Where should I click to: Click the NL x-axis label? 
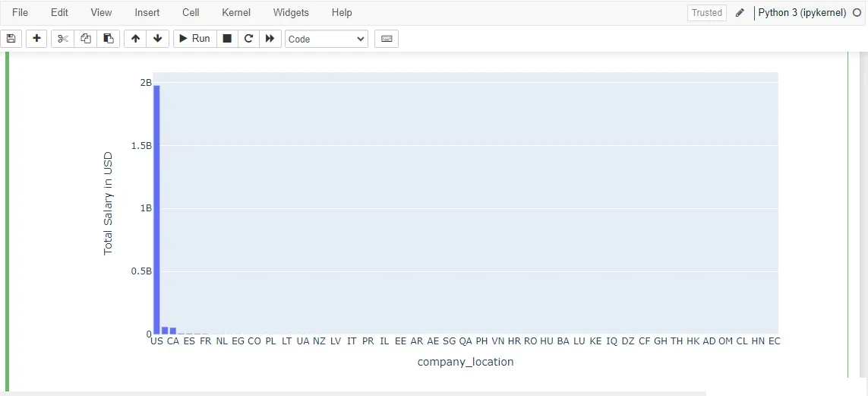(222, 341)
